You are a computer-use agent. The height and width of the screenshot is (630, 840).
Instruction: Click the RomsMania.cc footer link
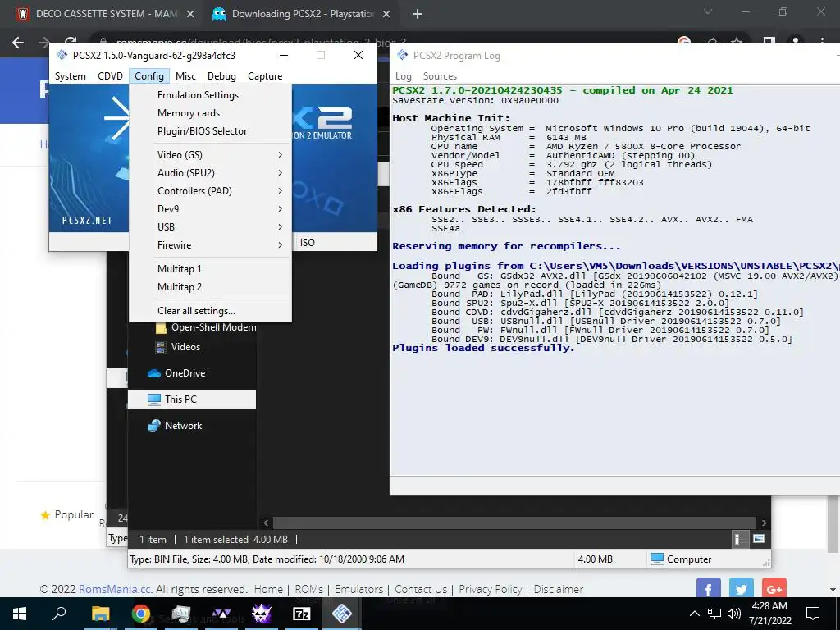click(115, 589)
